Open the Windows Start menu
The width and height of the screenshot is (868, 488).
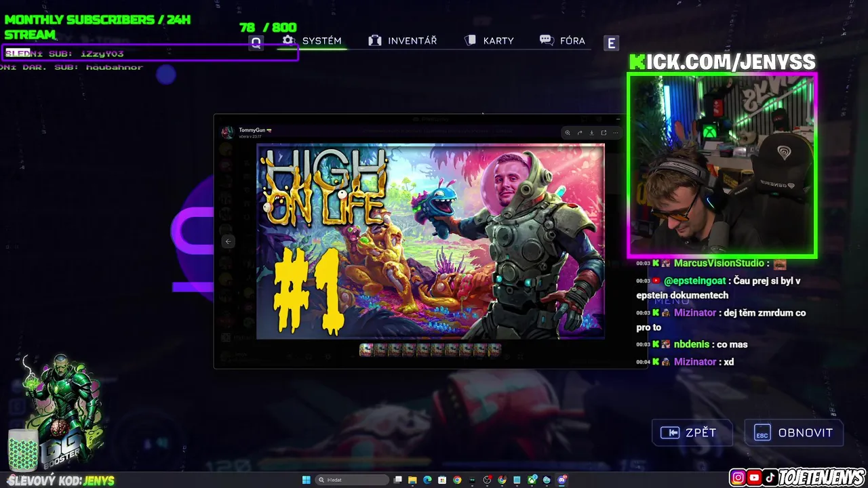(x=307, y=480)
